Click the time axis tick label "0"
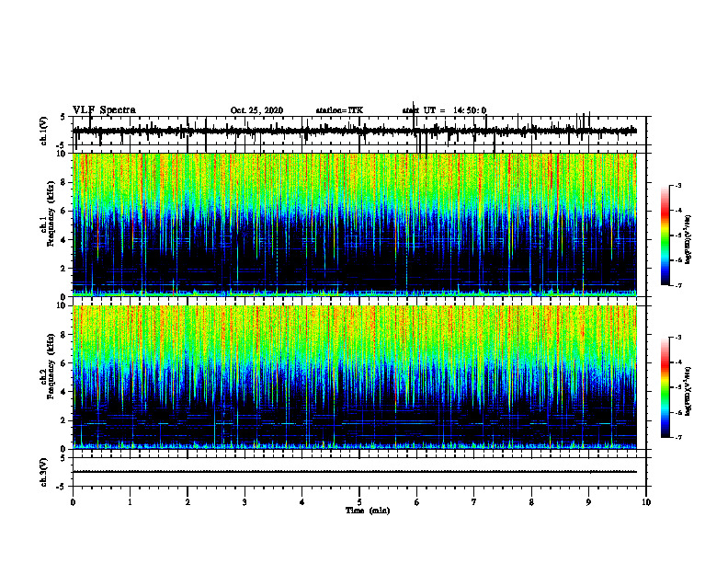This screenshot has height=563, width=728. [x=73, y=502]
